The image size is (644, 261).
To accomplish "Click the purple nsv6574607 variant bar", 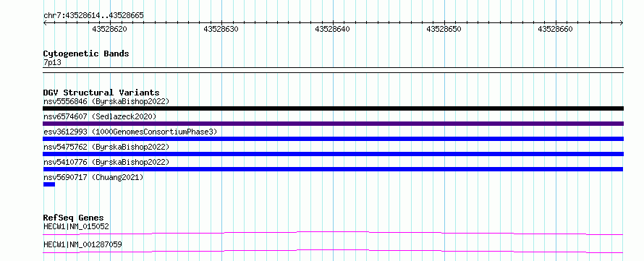I will tap(333, 124).
